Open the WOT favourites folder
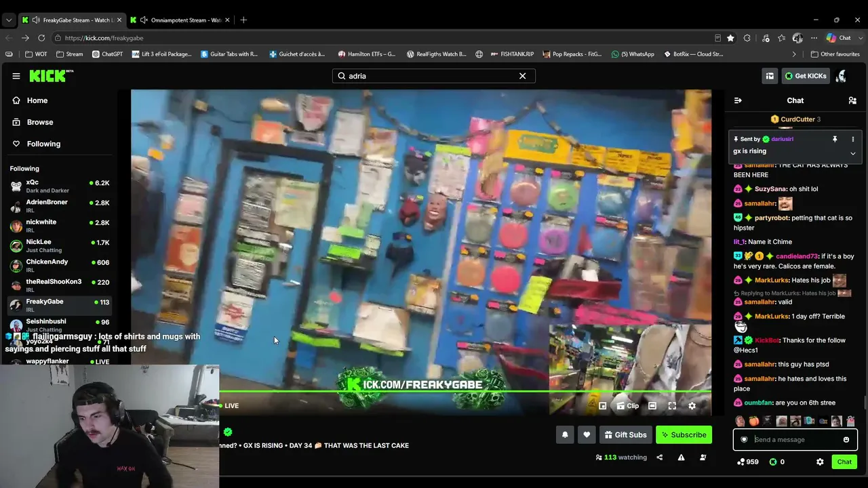This screenshot has height=488, width=868. click(37, 54)
